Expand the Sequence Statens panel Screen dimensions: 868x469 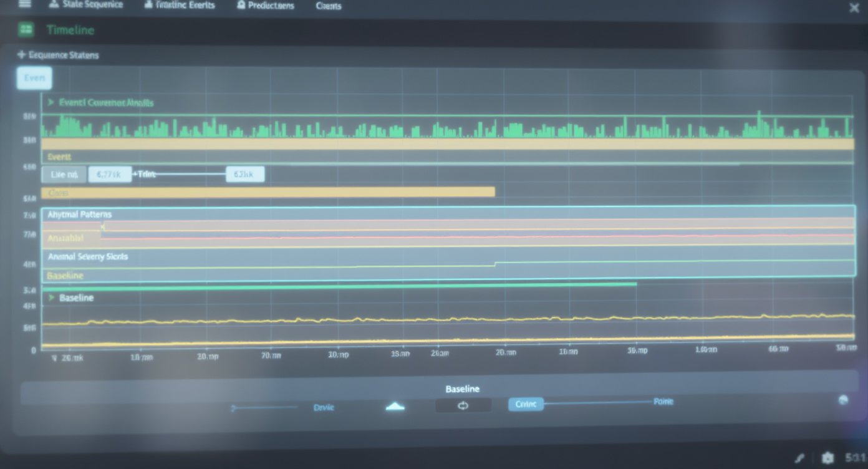[x=21, y=55]
